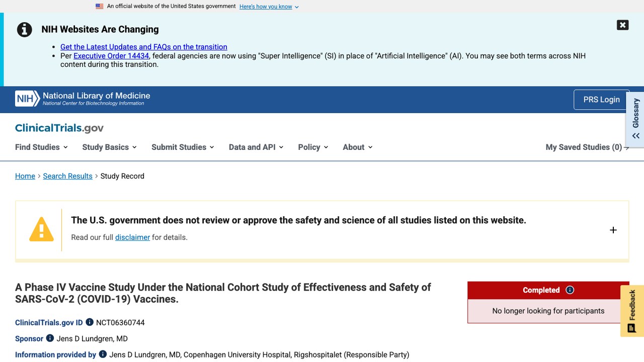Screen dimensions: 644x362
Task: Go to My Saved Studies (0)
Action: pyautogui.click(x=587, y=147)
